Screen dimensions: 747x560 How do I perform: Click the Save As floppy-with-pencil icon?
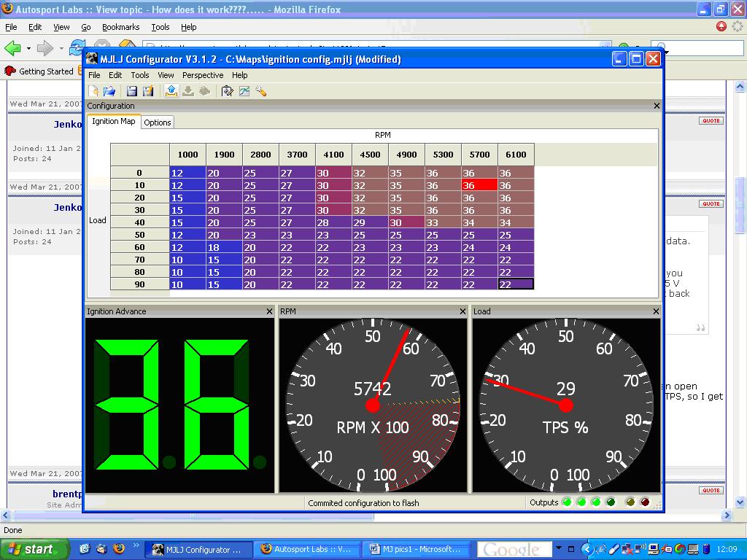[148, 91]
